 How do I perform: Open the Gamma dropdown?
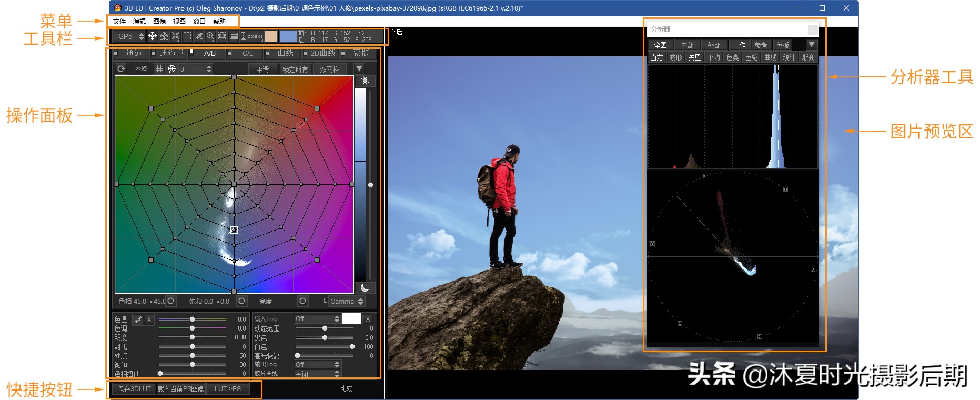tap(346, 301)
